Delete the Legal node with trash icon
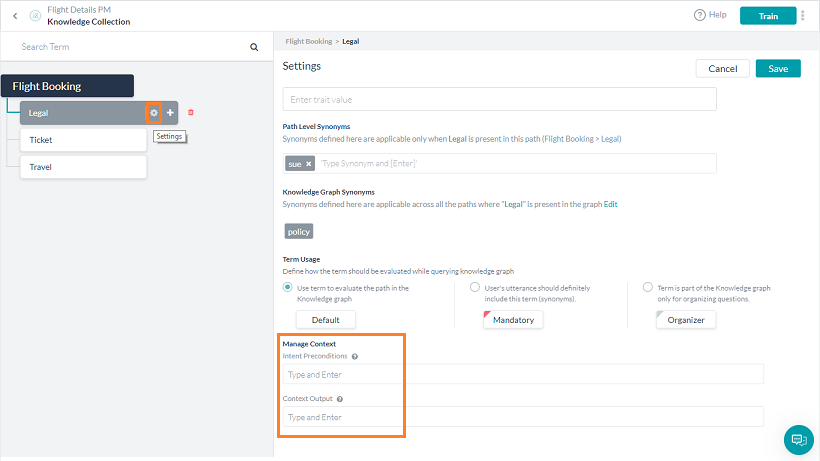 (191, 113)
